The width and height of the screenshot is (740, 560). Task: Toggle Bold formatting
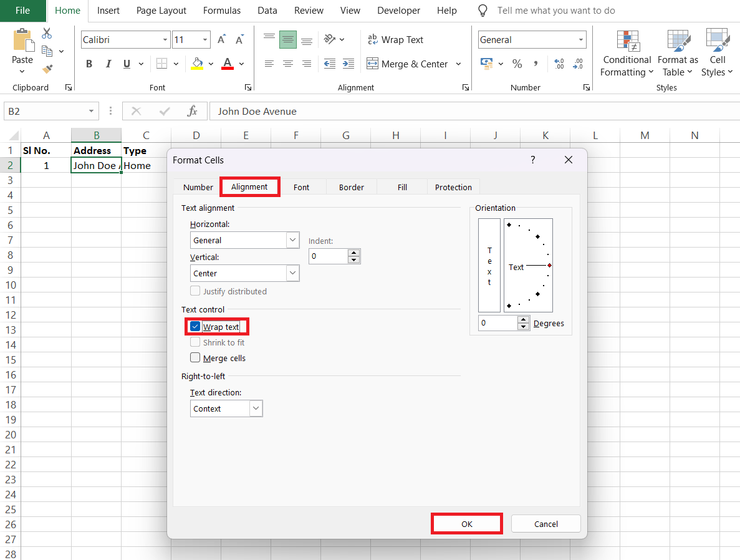(89, 64)
